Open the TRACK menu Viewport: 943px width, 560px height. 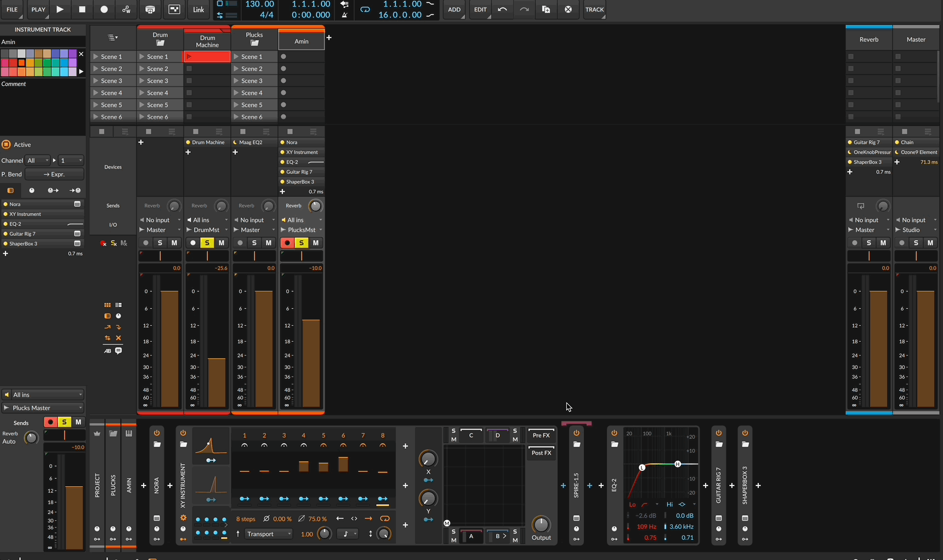point(594,9)
